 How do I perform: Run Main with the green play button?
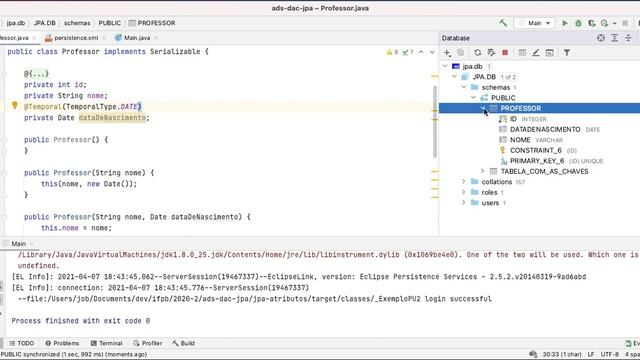[x=565, y=23]
